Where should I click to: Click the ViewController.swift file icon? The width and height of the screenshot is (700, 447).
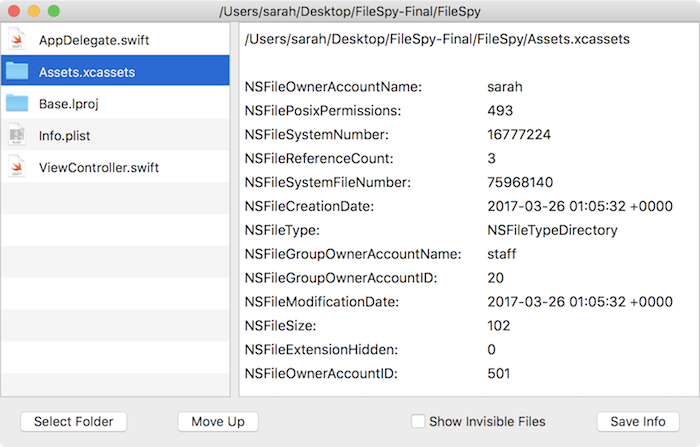(17, 167)
